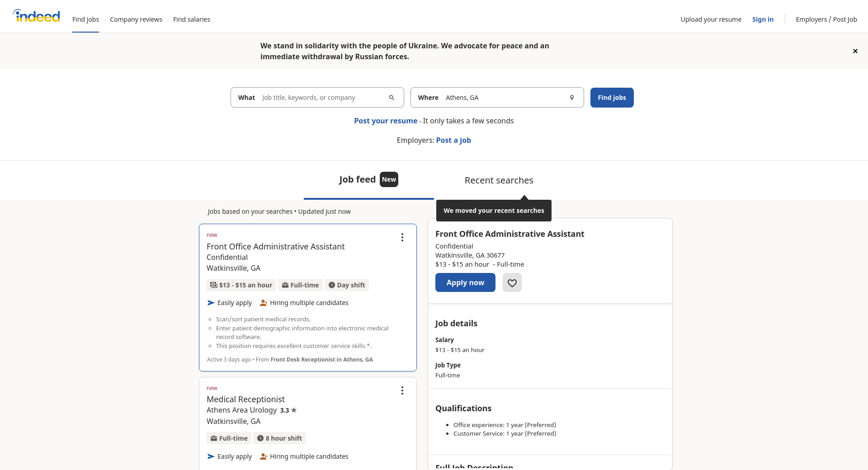This screenshot has width=868, height=470.
Task: Open the Post your resume link
Action: [x=385, y=121]
